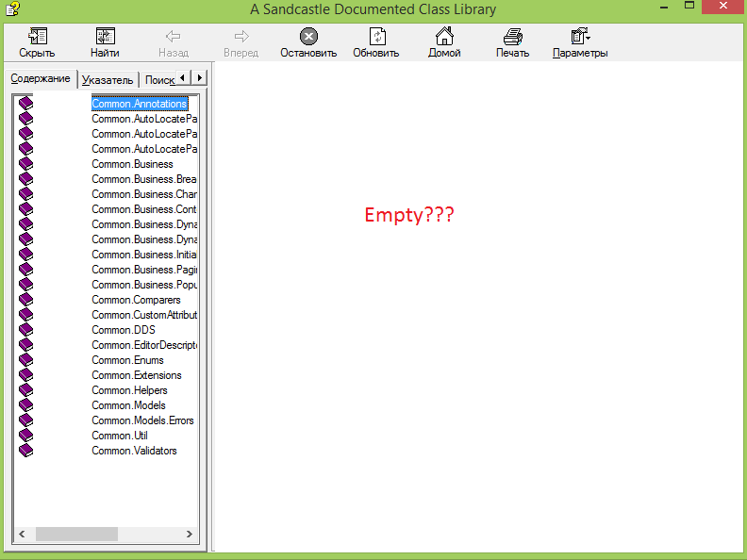Select the Common.Enums tree entry
The width and height of the screenshot is (747, 560).
[x=127, y=360]
